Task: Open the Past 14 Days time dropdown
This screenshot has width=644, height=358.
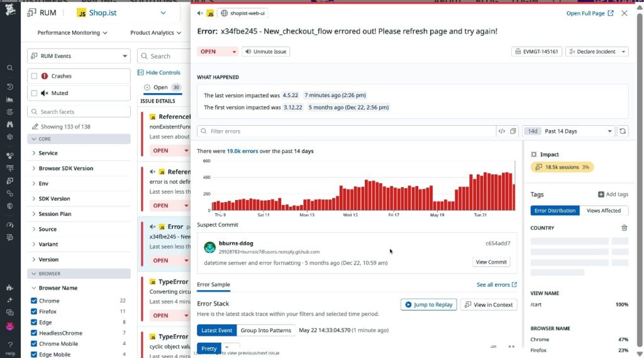Action: 569,131
